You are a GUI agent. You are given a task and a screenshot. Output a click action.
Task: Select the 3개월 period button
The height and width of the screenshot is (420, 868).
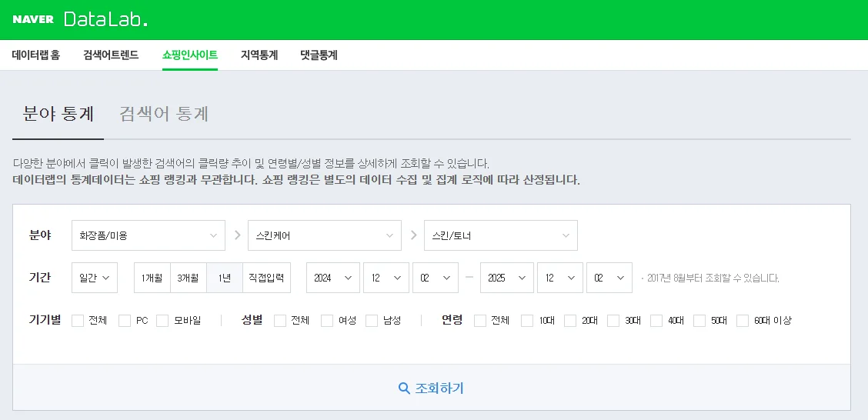coord(189,278)
